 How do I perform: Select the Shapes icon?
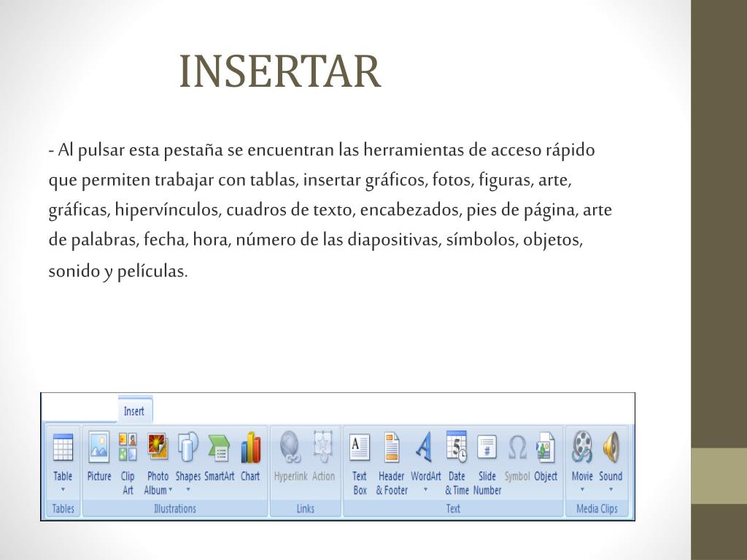187,447
